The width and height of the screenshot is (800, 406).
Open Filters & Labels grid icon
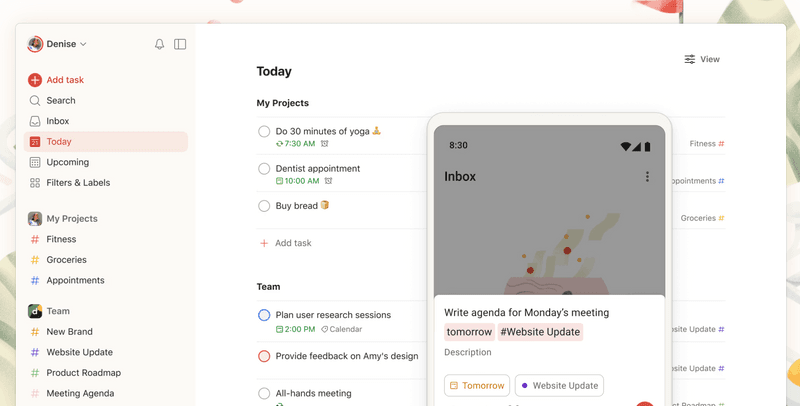pos(35,183)
